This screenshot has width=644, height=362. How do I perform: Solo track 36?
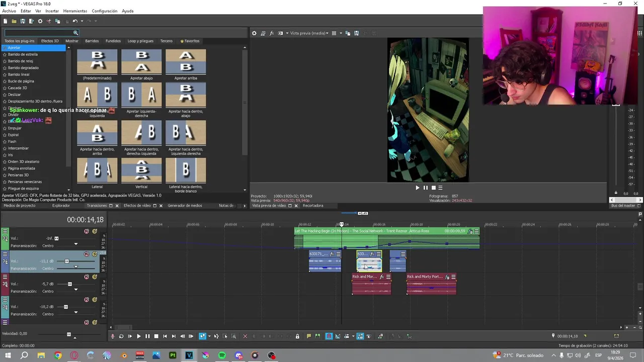(95, 300)
